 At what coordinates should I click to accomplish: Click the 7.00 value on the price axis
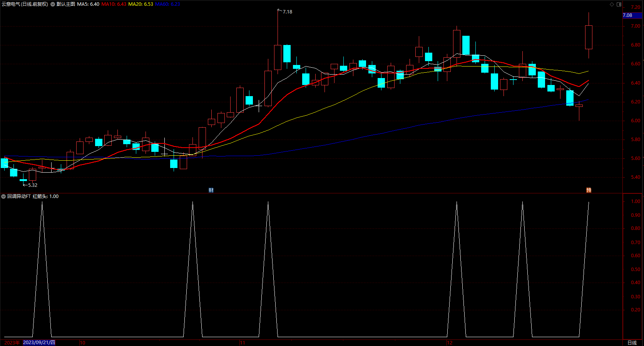pos(636,26)
